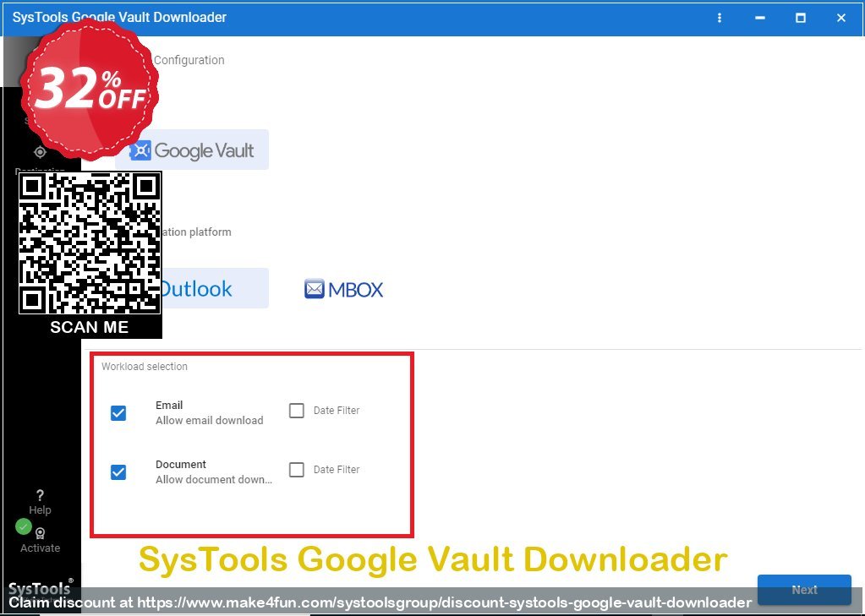The height and width of the screenshot is (616, 865).
Task: Open Help from the sidebar
Action: coord(40,502)
